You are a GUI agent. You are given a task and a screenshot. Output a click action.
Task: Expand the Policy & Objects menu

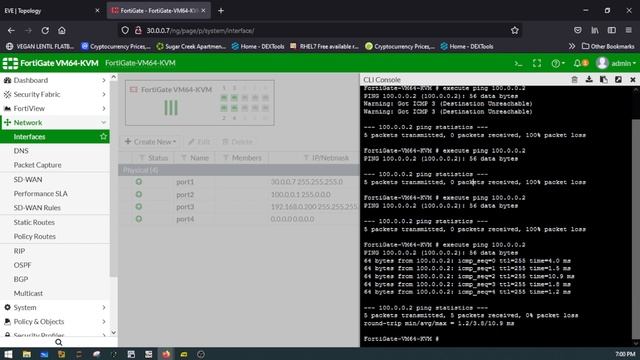[55, 322]
